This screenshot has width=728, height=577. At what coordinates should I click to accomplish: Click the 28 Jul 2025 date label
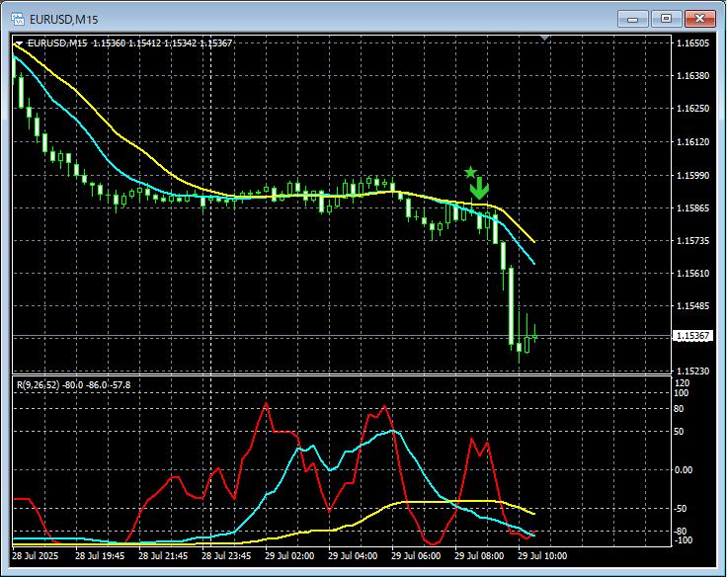[37, 555]
